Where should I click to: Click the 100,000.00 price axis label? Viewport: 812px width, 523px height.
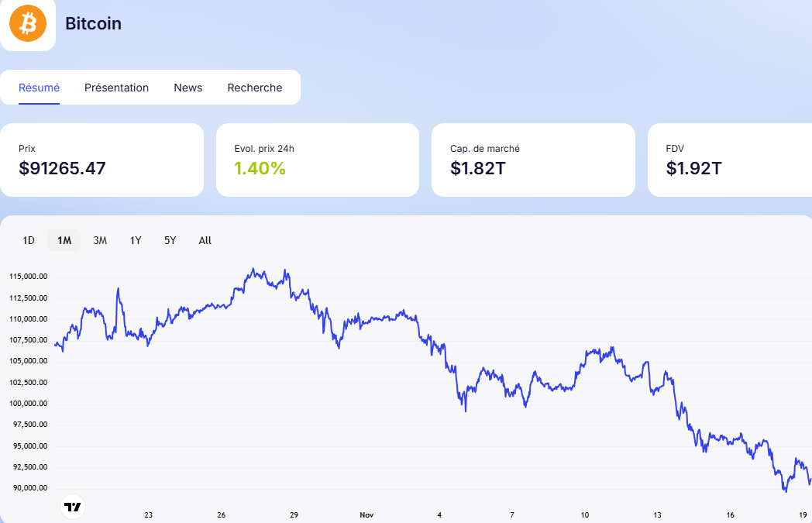[29, 404]
